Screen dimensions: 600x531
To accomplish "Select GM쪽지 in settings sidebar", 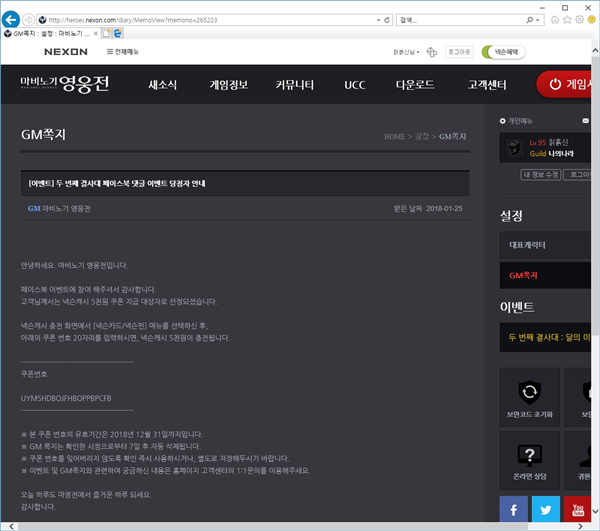I will tap(545, 275).
